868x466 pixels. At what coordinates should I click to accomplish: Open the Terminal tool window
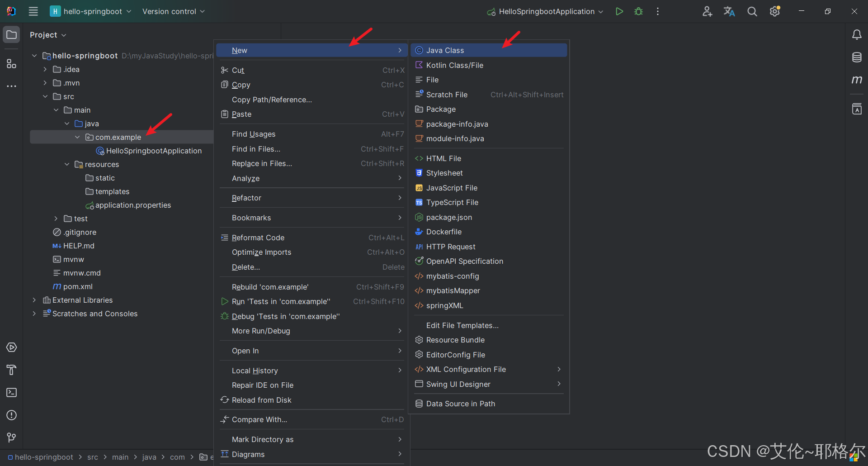coord(11,393)
